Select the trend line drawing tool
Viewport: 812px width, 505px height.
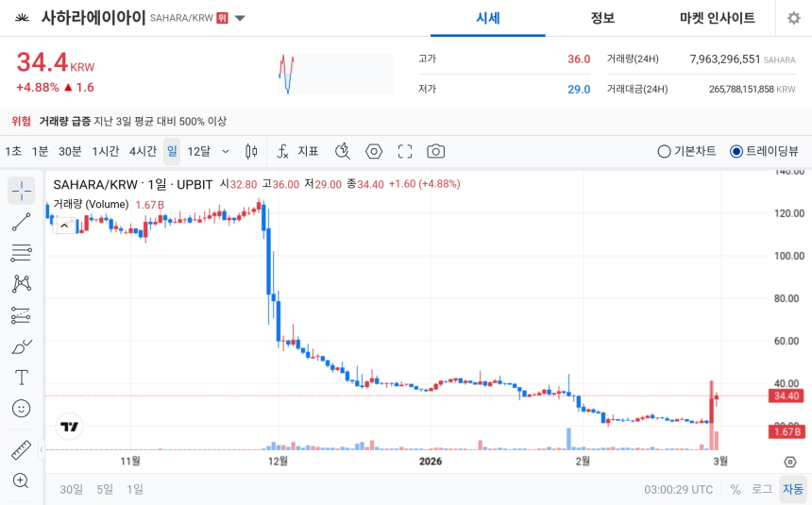click(21, 222)
